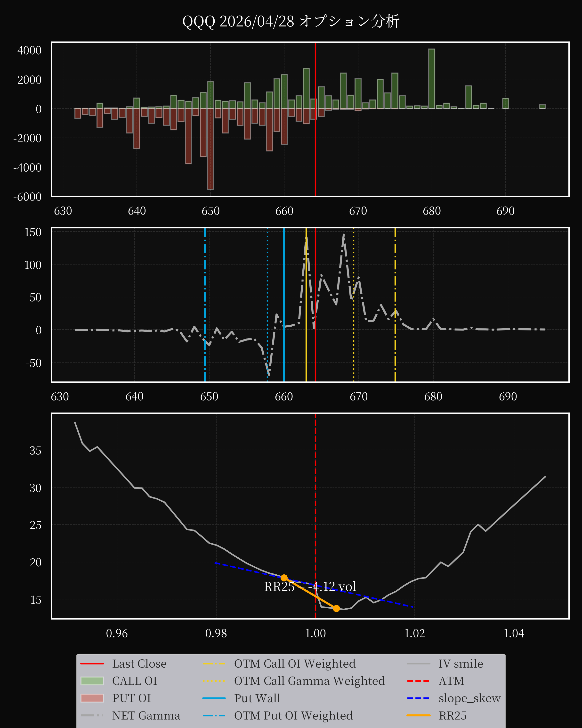Viewport: 582px width, 728px height.
Task: Click the orange RR25 marker near 1.004
Action: (336, 608)
